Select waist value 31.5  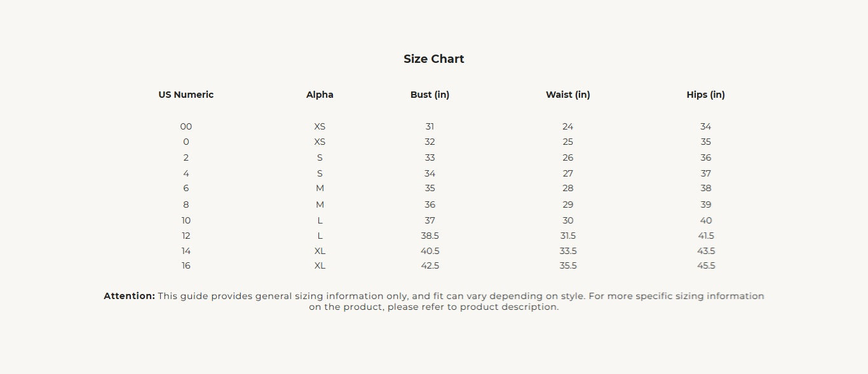click(568, 236)
